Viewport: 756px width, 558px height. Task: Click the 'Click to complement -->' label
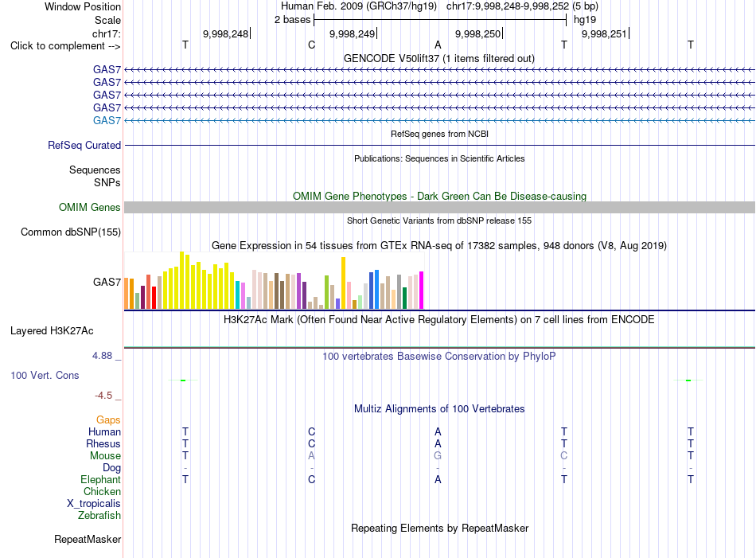point(65,46)
